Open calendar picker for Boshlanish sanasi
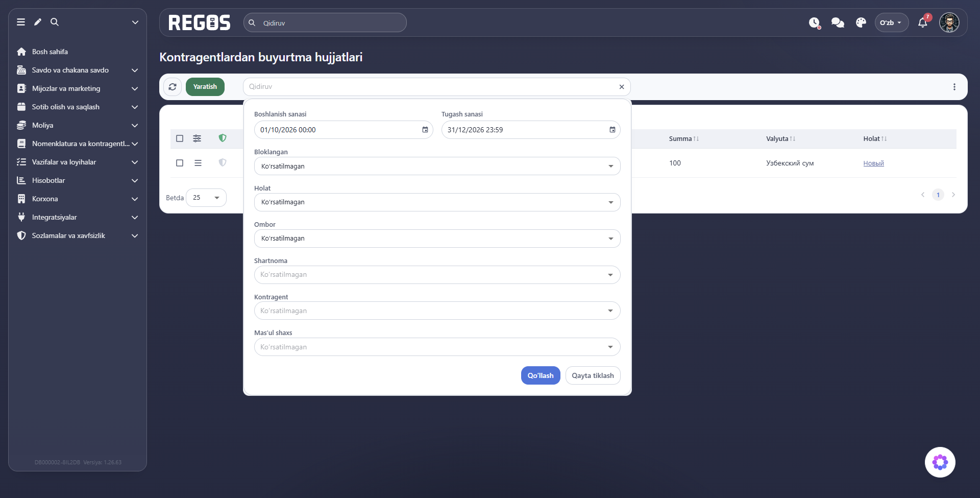980x498 pixels. point(425,130)
